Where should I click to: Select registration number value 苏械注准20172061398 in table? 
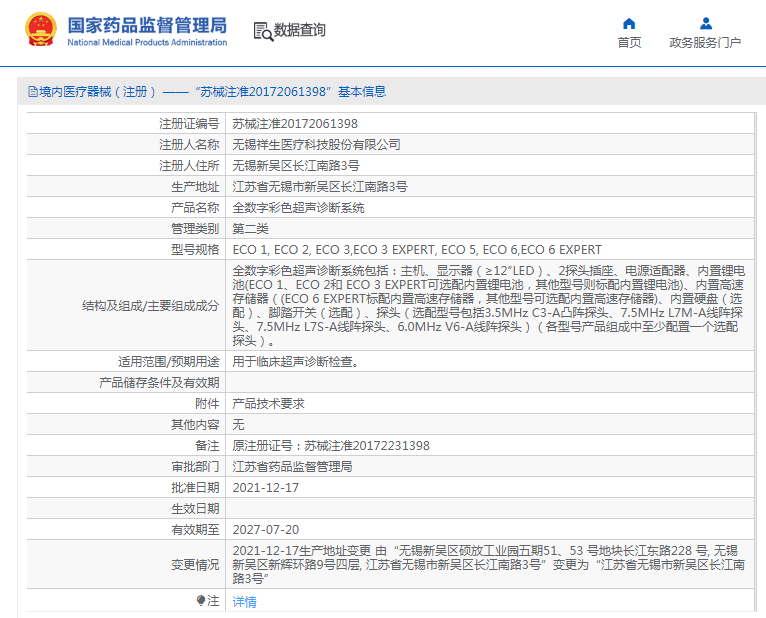295,124
